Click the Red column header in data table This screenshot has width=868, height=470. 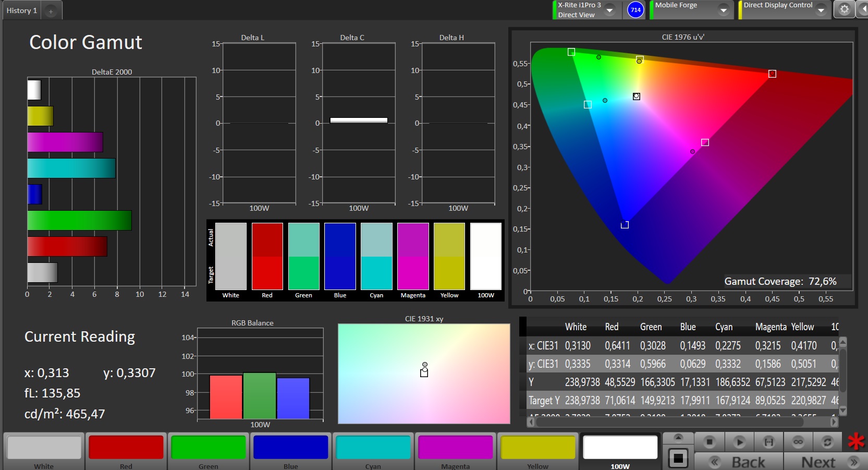click(x=612, y=327)
